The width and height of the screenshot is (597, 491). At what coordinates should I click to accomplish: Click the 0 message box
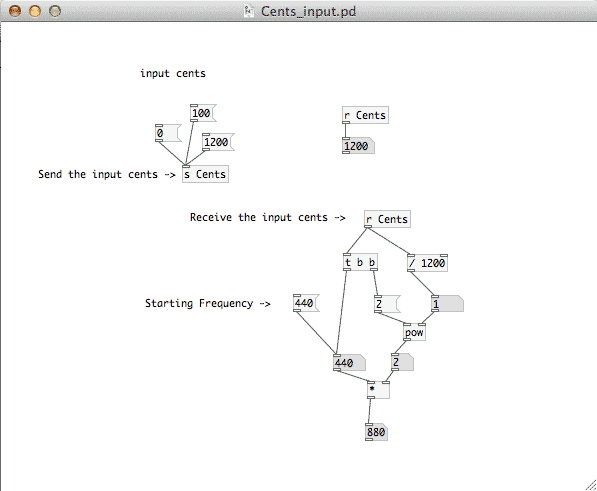coord(168,133)
